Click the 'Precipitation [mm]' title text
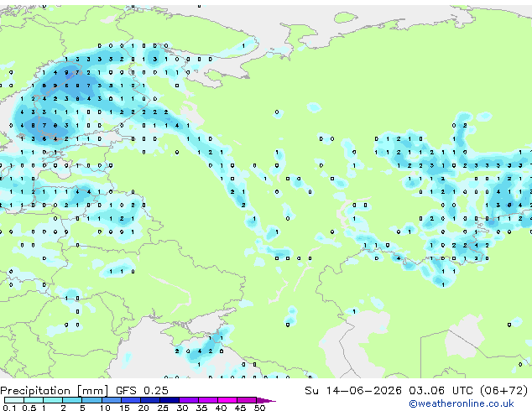The height and width of the screenshot is (411, 532). 55,391
